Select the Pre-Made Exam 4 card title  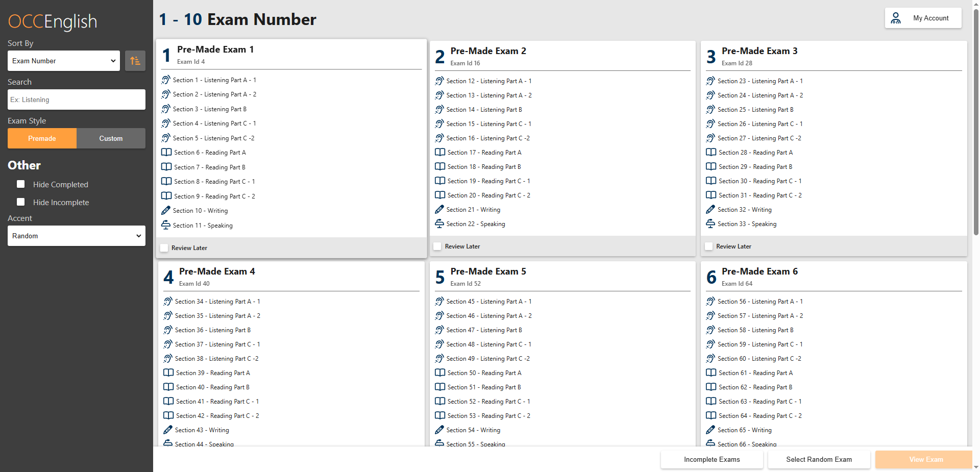tap(217, 271)
